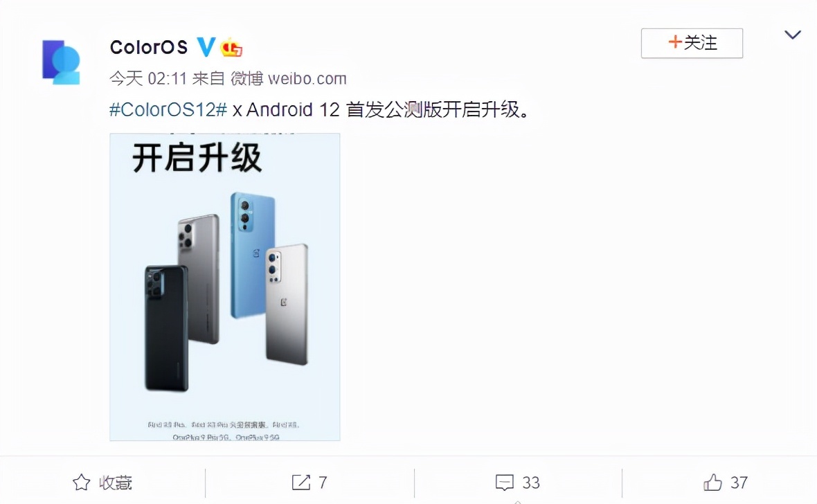This screenshot has height=504, width=817.
Task: Click the comment count 33
Action: click(x=531, y=483)
